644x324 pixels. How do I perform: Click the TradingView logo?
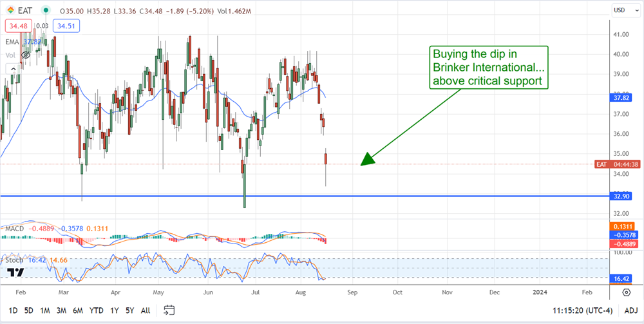coord(15,272)
